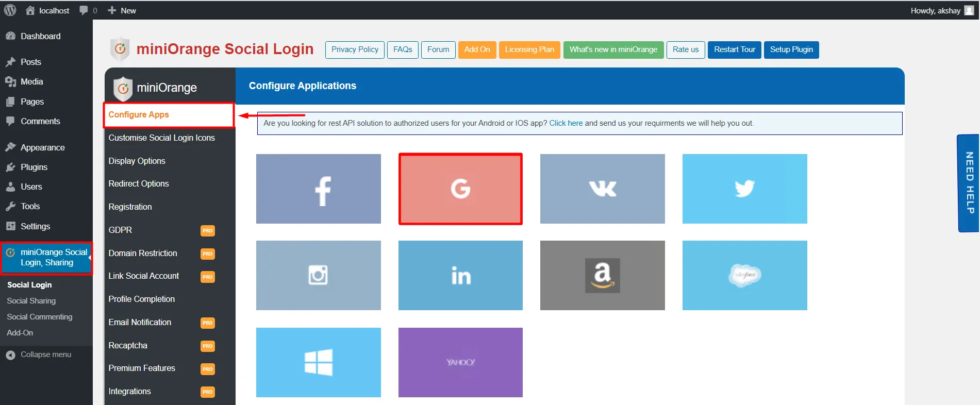Viewport: 980px width, 405px height.
Task: Open the Add-On submenu item
Action: [x=20, y=333]
